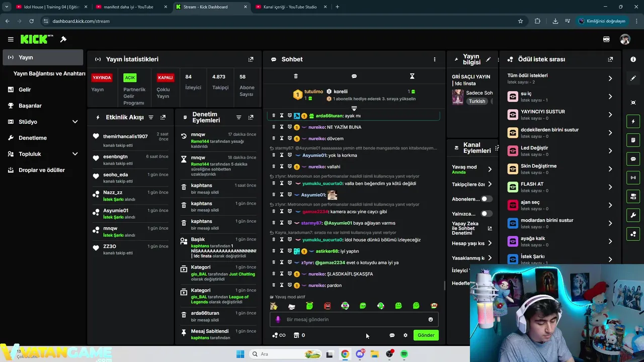Open Hesap yaşı kısıtlaması chevron
The image size is (644, 362).
pyautogui.click(x=490, y=243)
